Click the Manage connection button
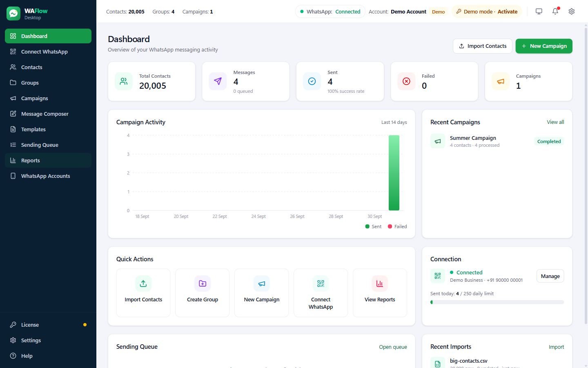This screenshot has height=368, width=588. click(550, 276)
